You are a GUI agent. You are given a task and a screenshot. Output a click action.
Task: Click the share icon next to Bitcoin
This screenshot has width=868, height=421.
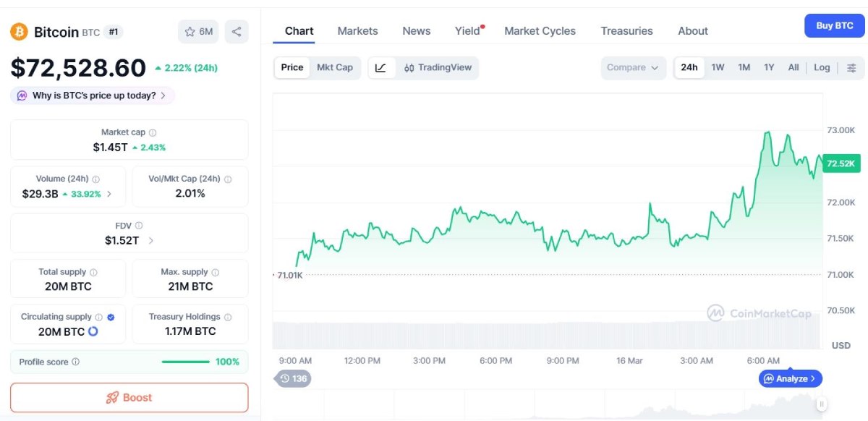click(x=237, y=32)
